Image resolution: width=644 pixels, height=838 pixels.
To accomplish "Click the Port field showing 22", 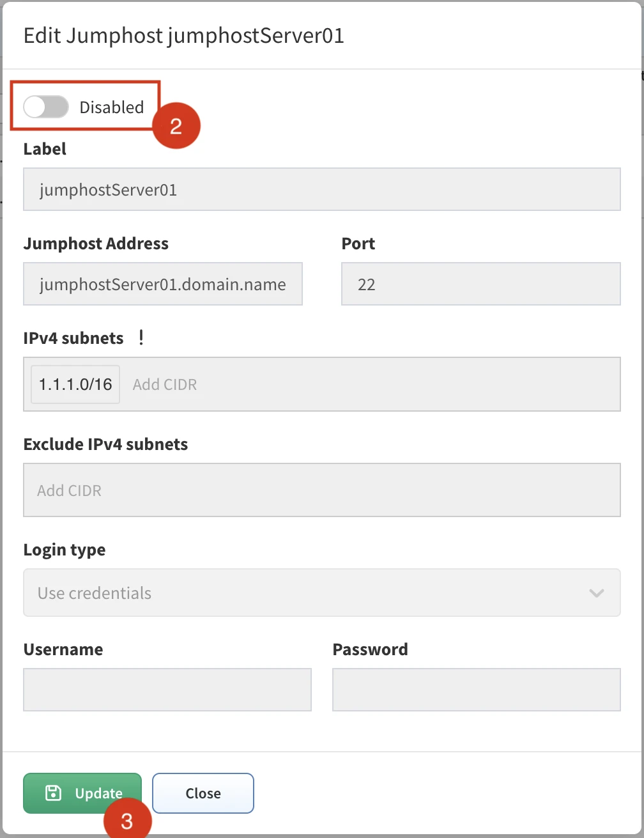I will (480, 284).
